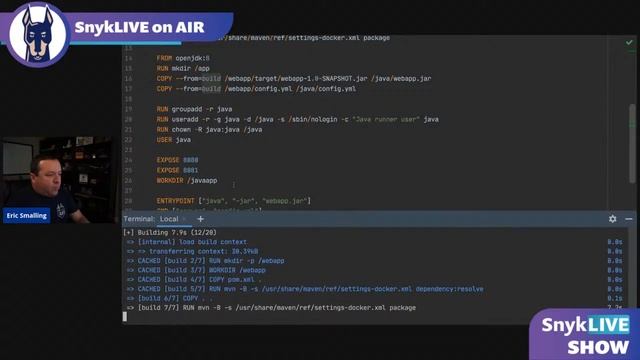Viewport: 640px width, 360px height.
Task: Click line number 14 in the editor gutter
Action: pos(128,58)
